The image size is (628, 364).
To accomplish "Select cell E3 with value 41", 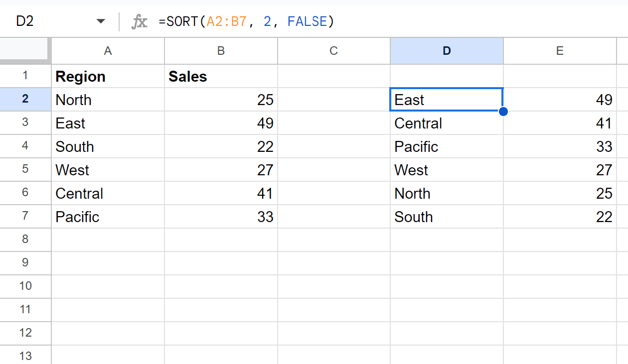I will (x=560, y=123).
